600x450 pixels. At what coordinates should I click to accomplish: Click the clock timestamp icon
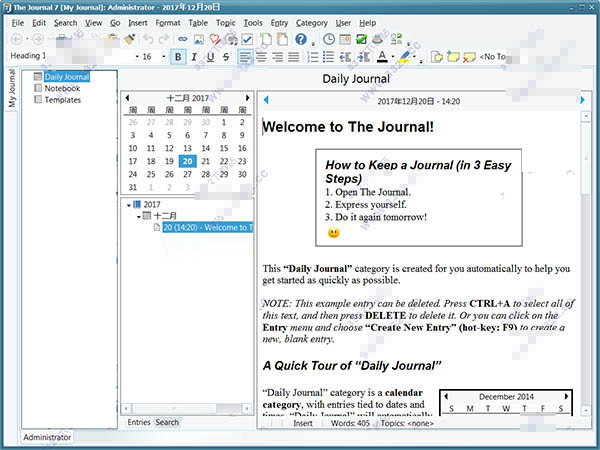(329, 39)
